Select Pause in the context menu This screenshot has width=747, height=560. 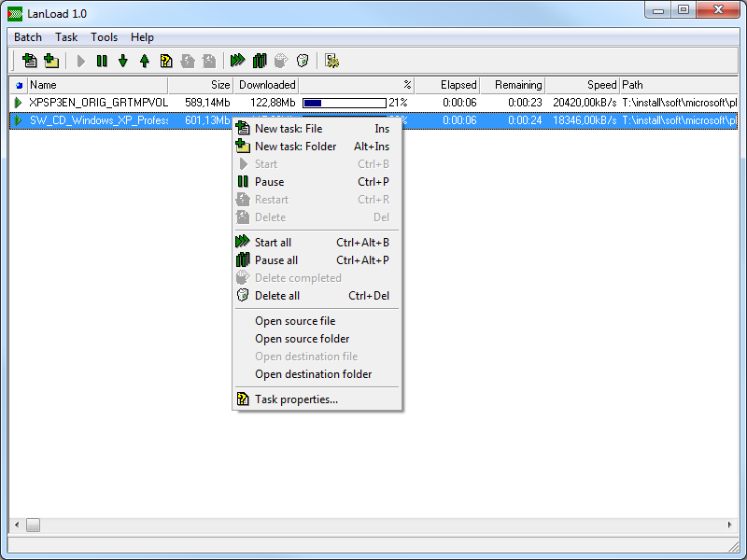pyautogui.click(x=317, y=182)
